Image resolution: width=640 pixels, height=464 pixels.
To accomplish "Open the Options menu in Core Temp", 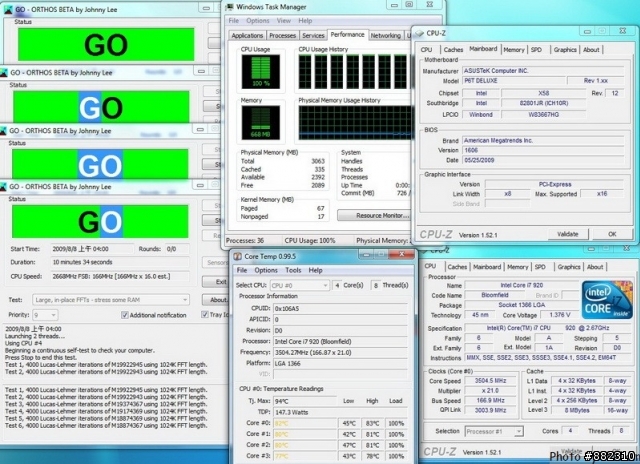I will 266,270.
